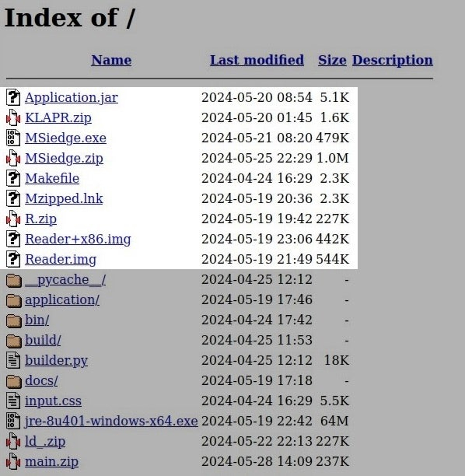Open the KLAPR.zip link
Viewport: 465px width, 476px height.
[58, 118]
